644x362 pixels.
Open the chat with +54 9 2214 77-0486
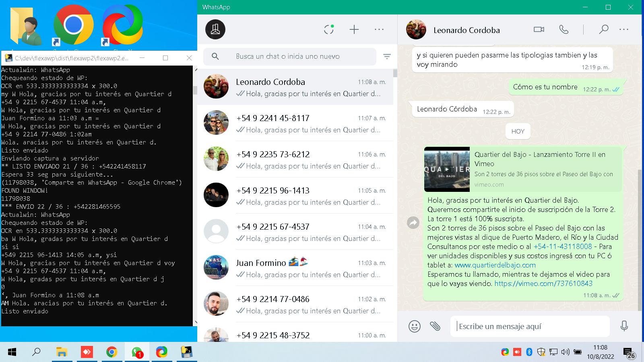point(295,304)
